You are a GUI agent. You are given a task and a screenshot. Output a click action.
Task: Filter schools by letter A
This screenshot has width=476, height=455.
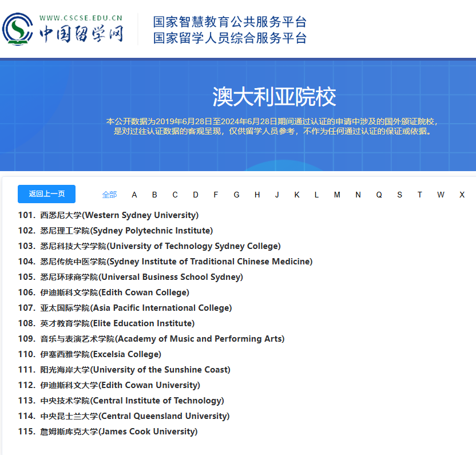pyautogui.click(x=134, y=195)
